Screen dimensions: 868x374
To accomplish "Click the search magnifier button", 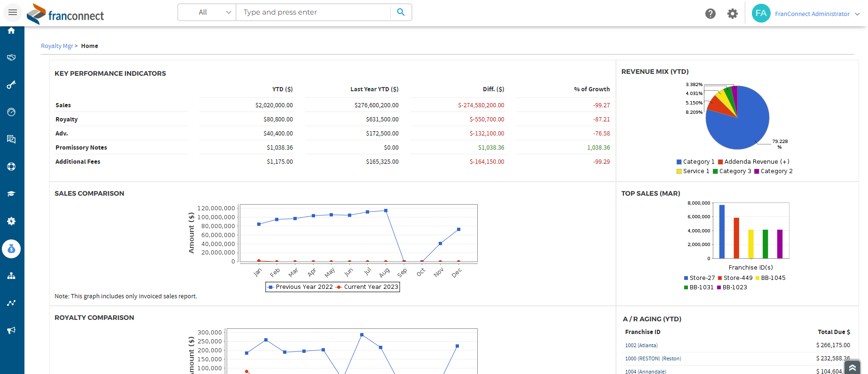I will [x=401, y=12].
